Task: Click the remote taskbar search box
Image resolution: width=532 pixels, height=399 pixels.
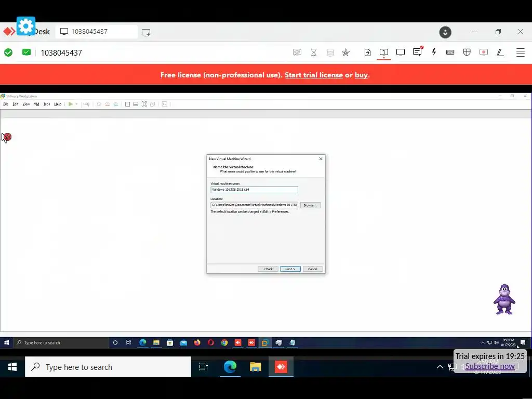Action: click(61, 343)
